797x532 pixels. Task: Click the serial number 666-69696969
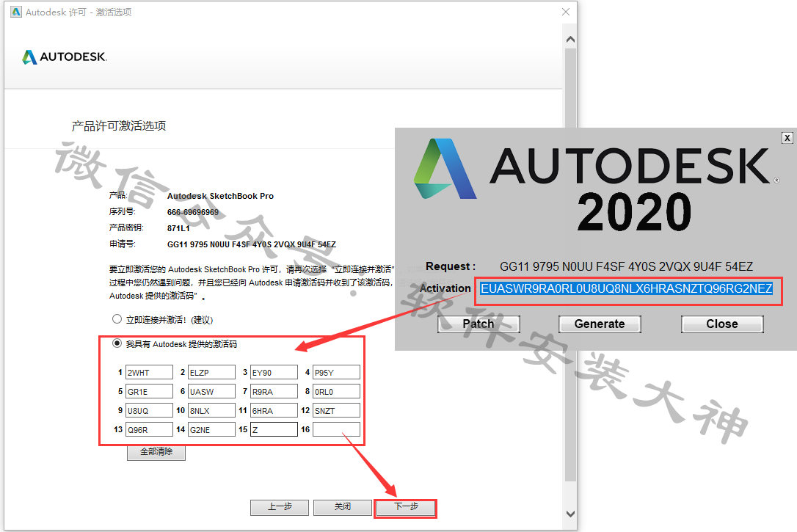tap(192, 212)
